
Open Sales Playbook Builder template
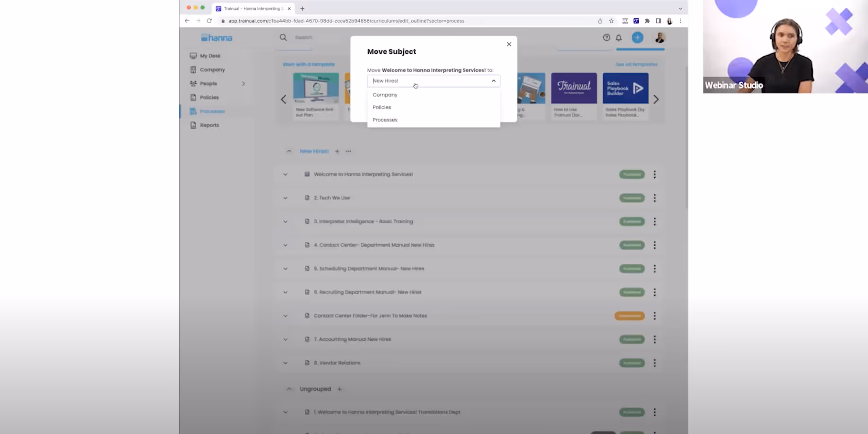tap(625, 96)
